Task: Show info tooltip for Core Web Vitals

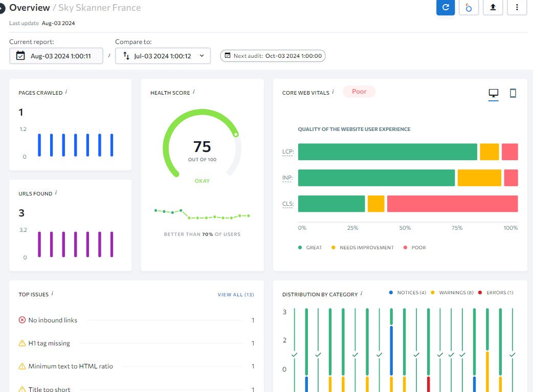Action: 333,92
